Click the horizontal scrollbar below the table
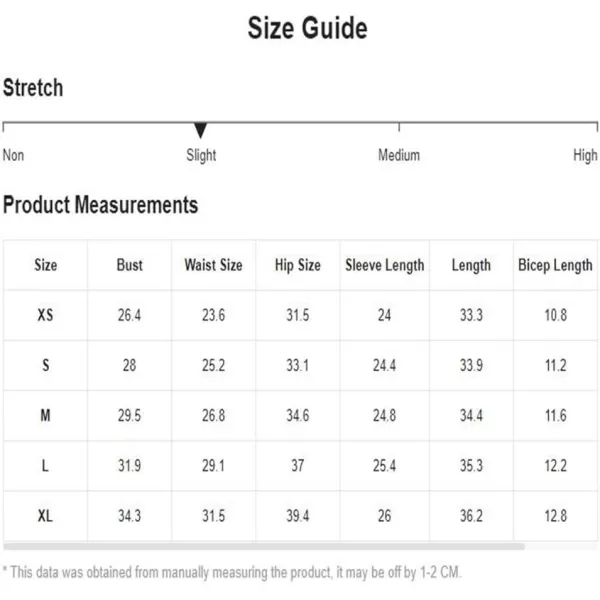This screenshot has width=600, height=600. 264,546
